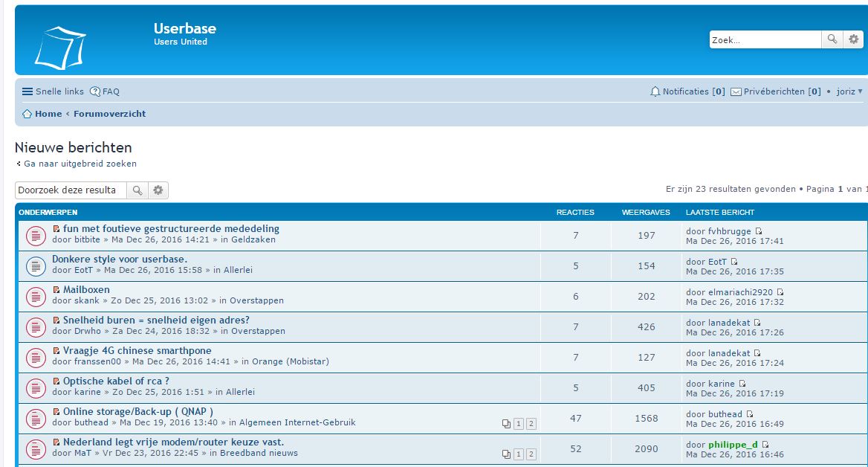868x467 pixels.
Task: Go to page 2 of Online storage/Back-up topic
Action: tap(531, 424)
